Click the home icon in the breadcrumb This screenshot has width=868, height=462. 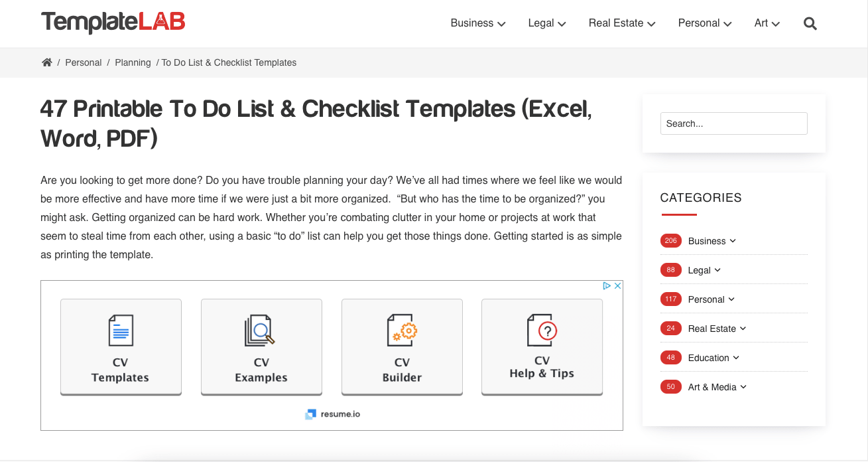[46, 62]
